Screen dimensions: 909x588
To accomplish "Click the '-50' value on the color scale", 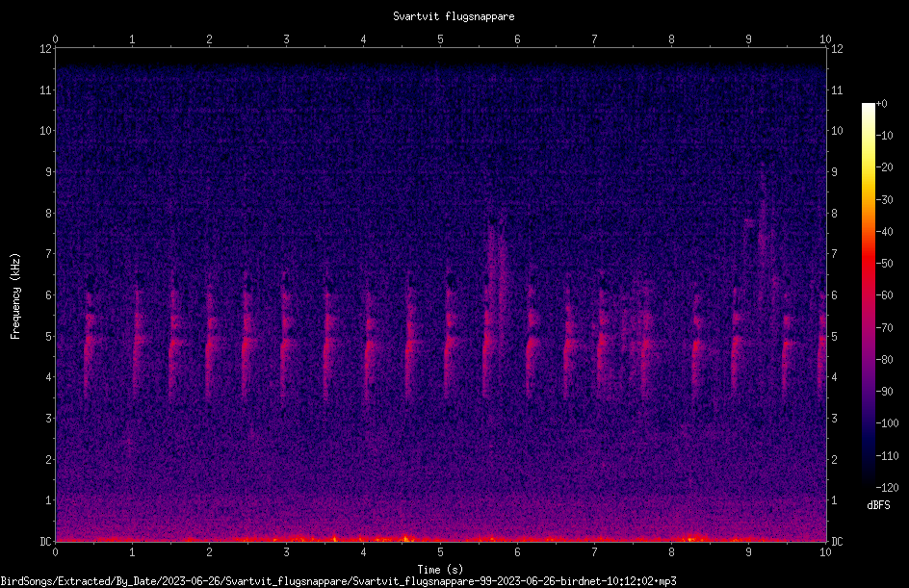I will (x=884, y=264).
